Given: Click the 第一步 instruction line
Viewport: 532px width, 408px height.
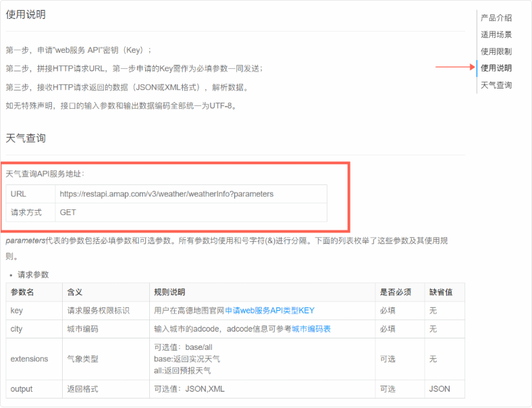Looking at the screenshot, I should (x=79, y=50).
